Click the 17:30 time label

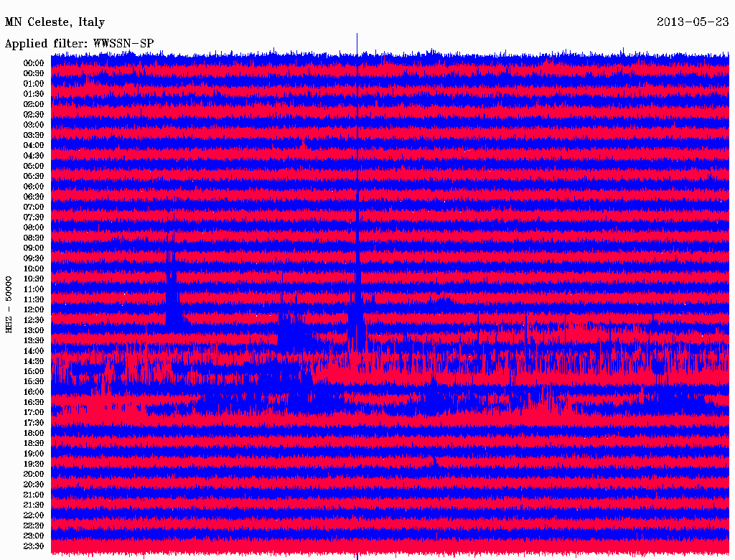(x=34, y=423)
